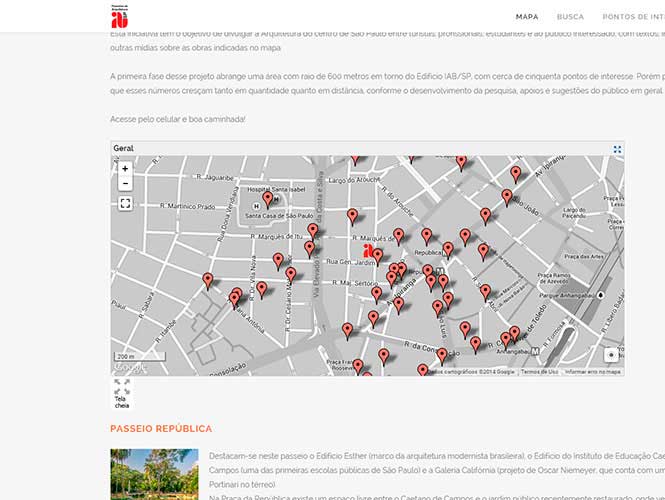Viewport: 665px width, 500px height.
Task: Expand map using blue corner arrows icon
Action: pyautogui.click(x=617, y=149)
